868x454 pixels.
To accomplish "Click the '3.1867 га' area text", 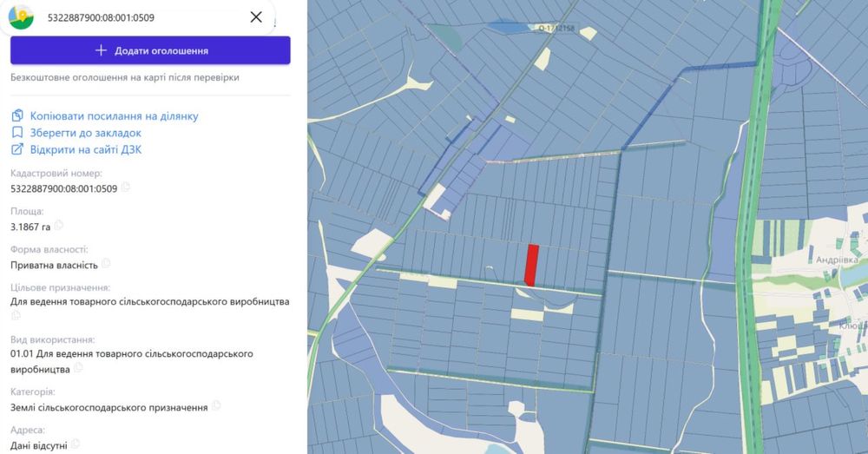I will (x=30, y=227).
